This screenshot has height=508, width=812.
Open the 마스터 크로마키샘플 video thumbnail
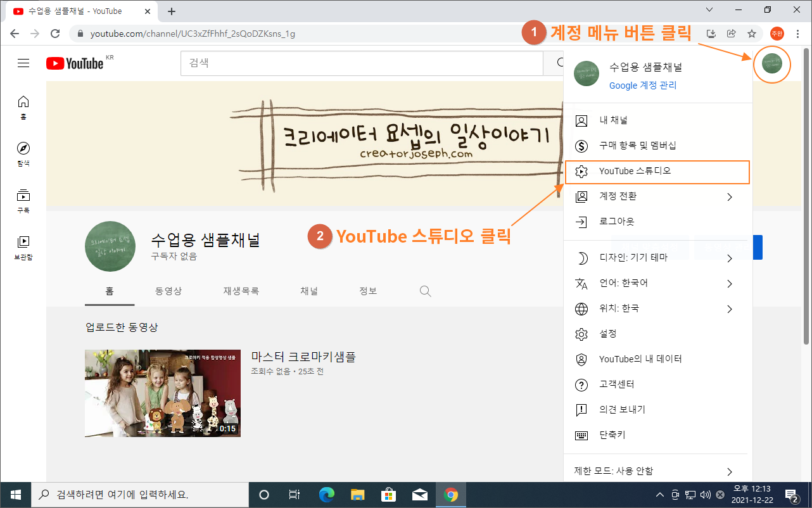[x=163, y=393]
